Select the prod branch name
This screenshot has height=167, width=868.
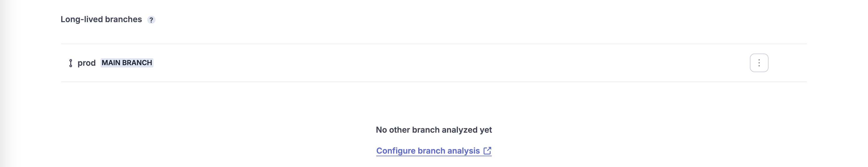(87, 63)
